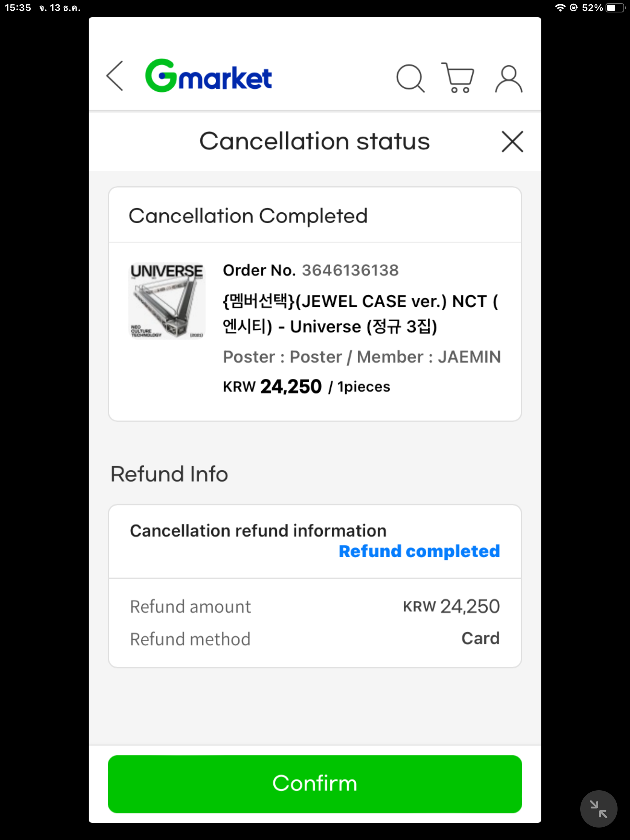Tap the Refund completed status text
The width and height of the screenshot is (630, 840).
[419, 551]
